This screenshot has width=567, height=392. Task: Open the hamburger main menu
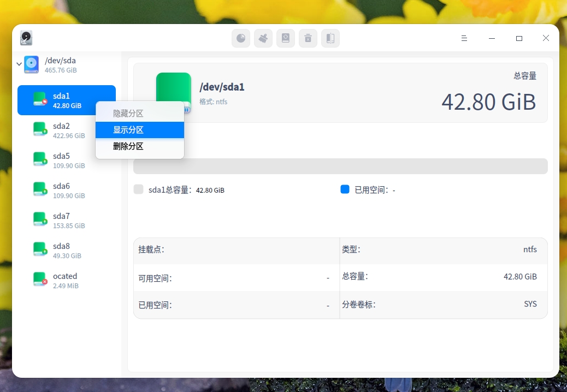click(464, 38)
